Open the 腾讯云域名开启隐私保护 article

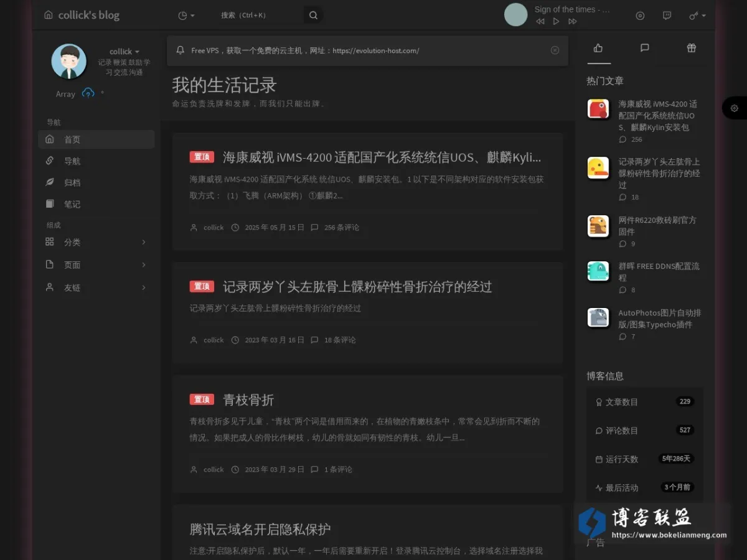click(x=260, y=529)
